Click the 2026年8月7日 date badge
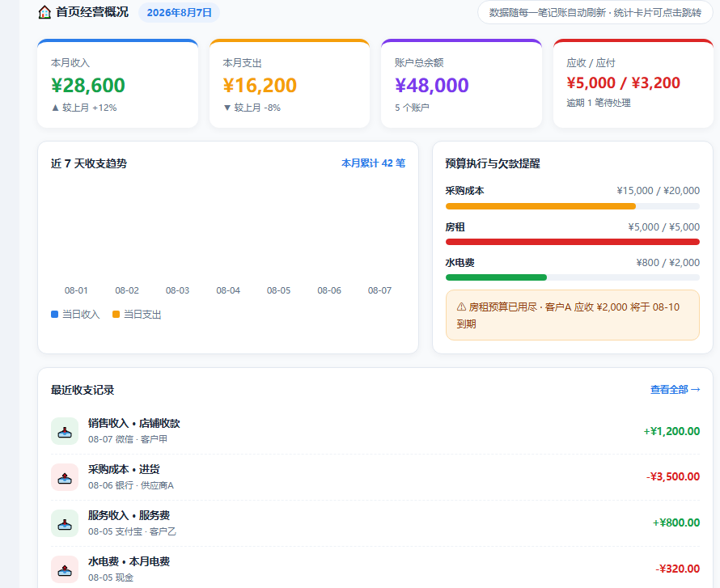 [179, 12]
